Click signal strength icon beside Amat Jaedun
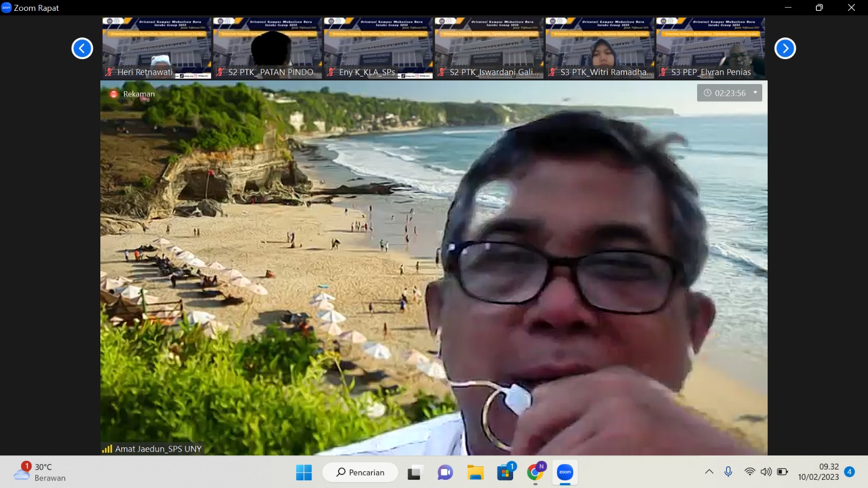 point(107,449)
